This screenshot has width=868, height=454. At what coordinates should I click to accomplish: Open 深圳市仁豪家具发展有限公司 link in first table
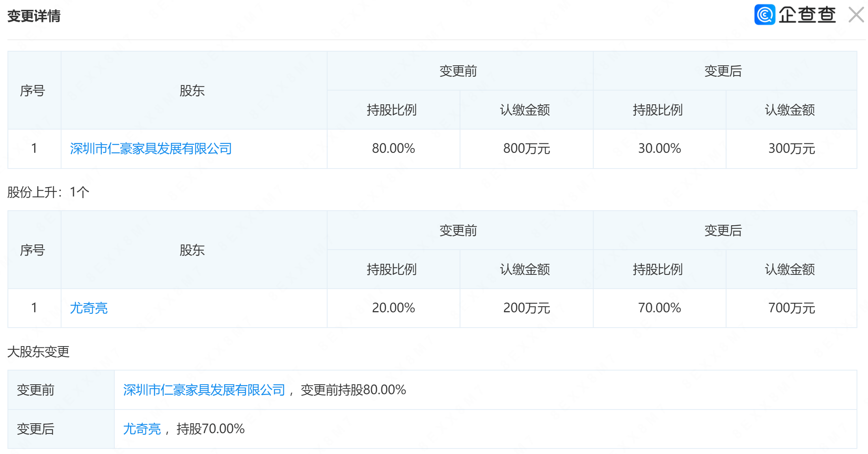tap(151, 148)
